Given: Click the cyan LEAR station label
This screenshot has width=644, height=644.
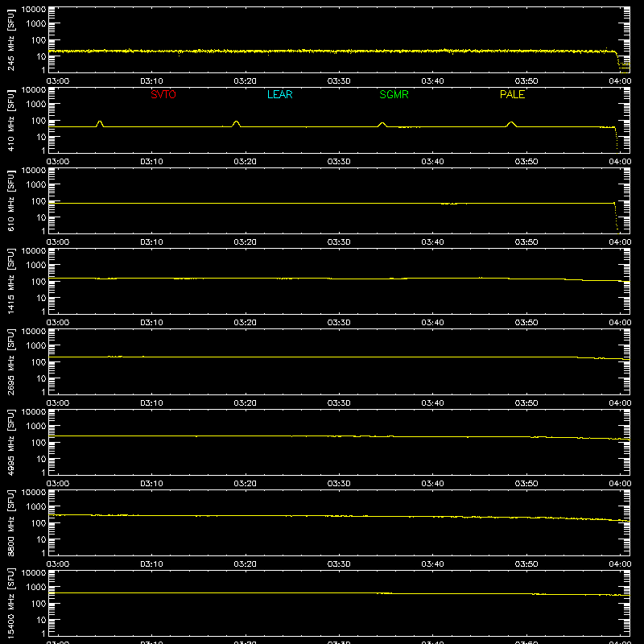Looking at the screenshot, I should pos(279,94).
